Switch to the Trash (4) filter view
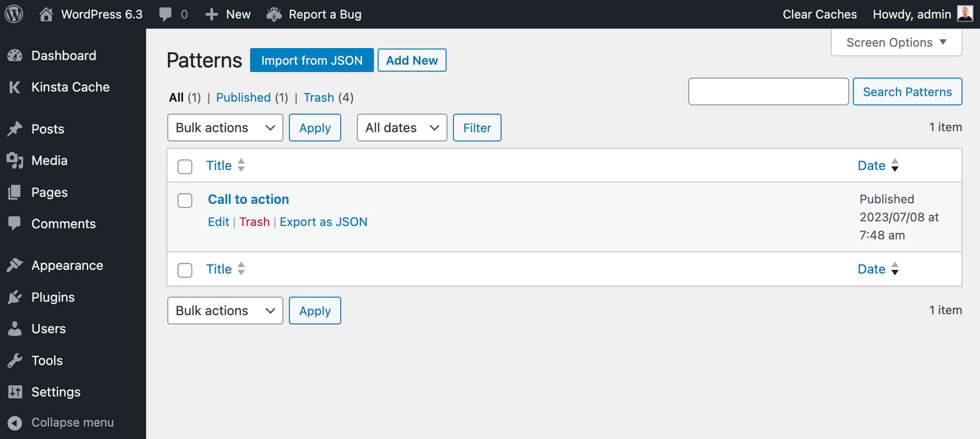 point(319,98)
